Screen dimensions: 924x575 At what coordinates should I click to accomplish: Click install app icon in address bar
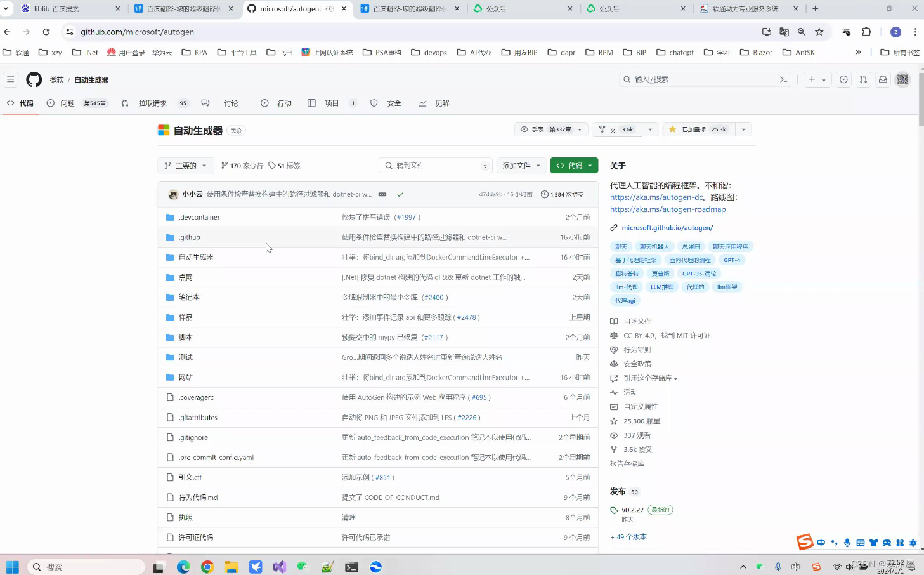(x=766, y=32)
